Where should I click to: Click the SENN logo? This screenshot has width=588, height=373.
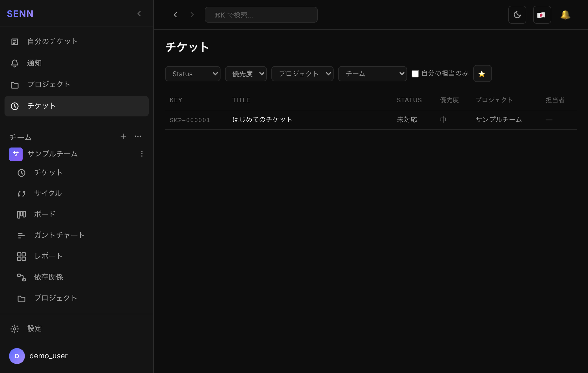(20, 14)
